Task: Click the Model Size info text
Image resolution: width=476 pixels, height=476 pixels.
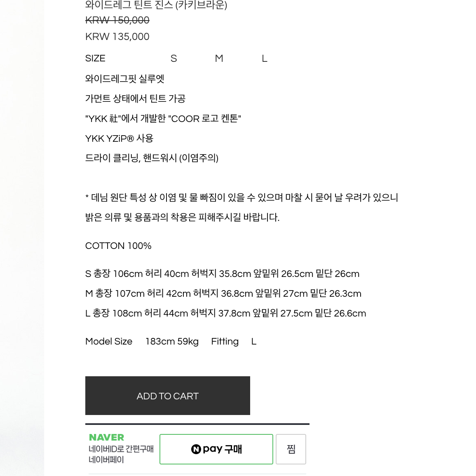Action: pyautogui.click(x=171, y=341)
